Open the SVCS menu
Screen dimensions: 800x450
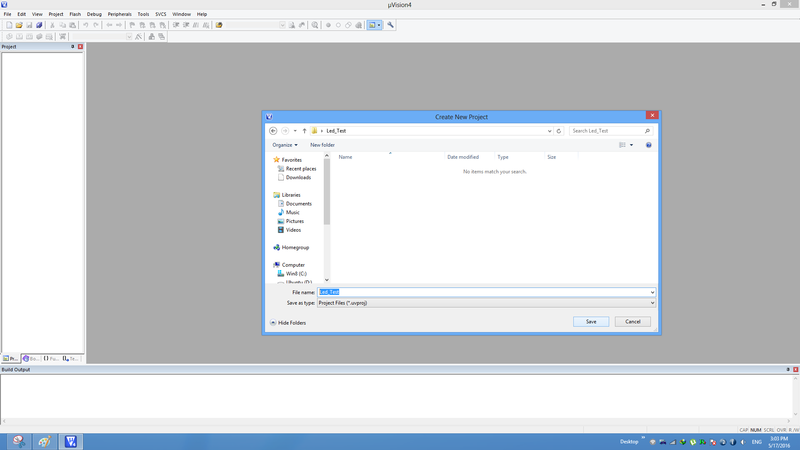[161, 14]
